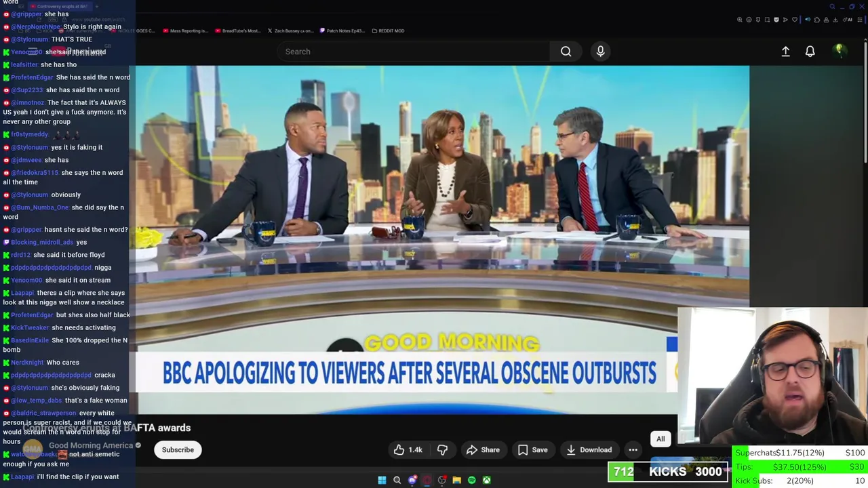Open the YouTube upload/create icon
This screenshot has width=868, height=488.
coord(785,52)
